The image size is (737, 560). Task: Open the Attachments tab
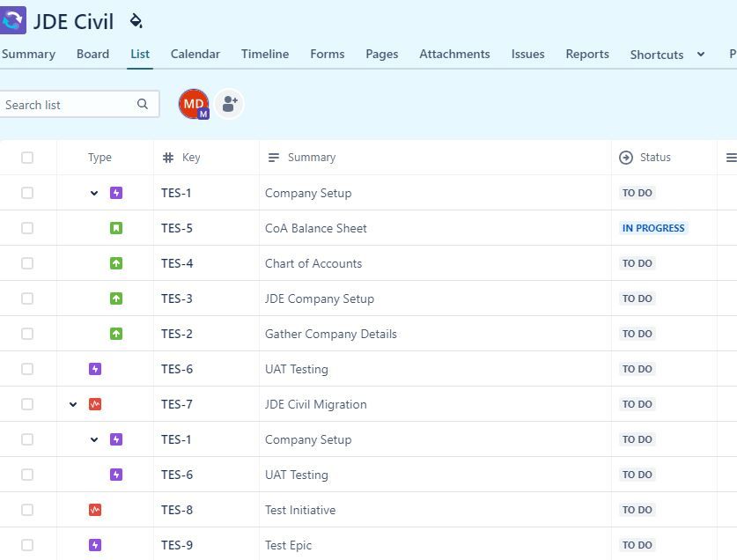coord(454,54)
